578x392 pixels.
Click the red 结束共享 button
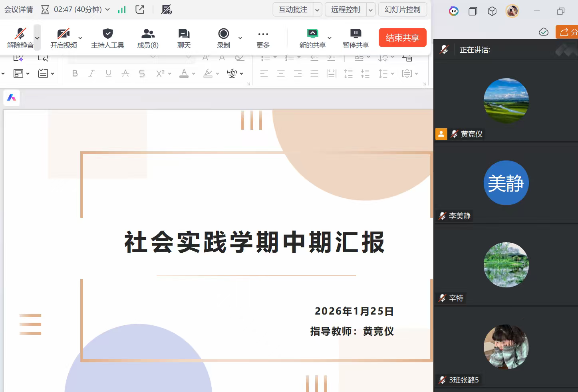pyautogui.click(x=402, y=38)
